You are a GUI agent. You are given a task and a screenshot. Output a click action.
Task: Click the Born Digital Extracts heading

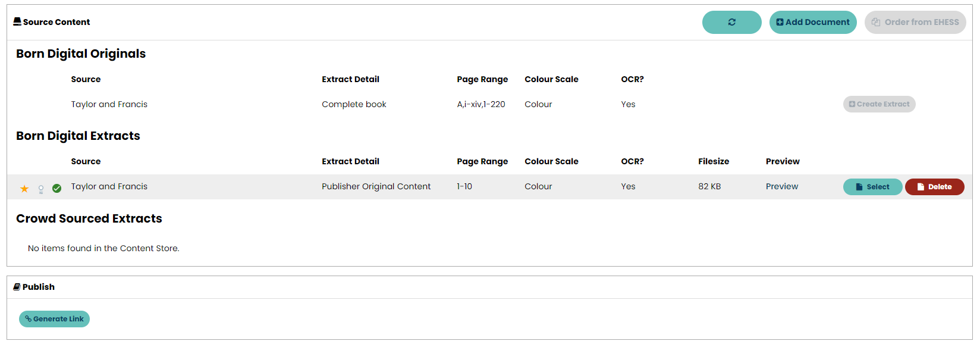[78, 136]
